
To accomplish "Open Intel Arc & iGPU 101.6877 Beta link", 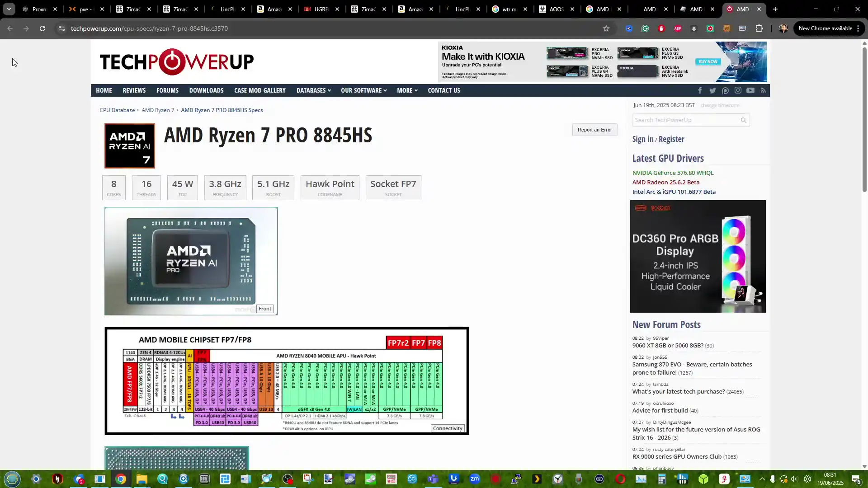I will (674, 192).
